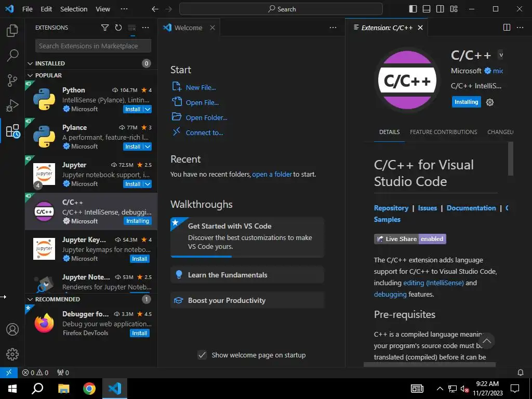Open more actions for Welcome editor group
Screen dimensions: 532x399
pos(333,28)
